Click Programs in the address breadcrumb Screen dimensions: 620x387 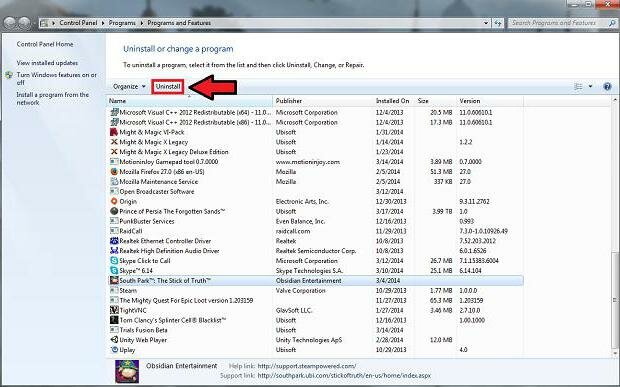(122, 23)
